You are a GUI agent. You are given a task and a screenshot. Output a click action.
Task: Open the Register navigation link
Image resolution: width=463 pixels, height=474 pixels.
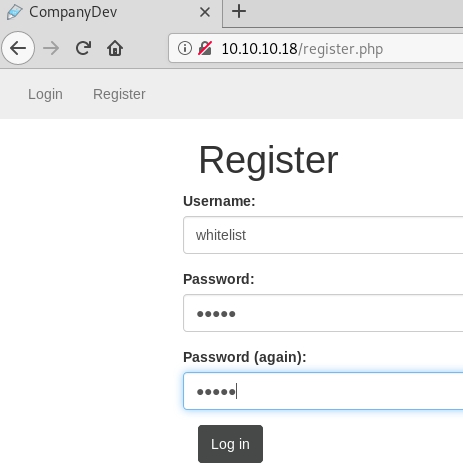click(119, 94)
